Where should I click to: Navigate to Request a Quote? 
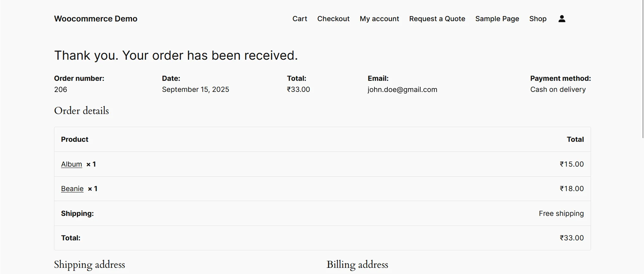[437, 19]
